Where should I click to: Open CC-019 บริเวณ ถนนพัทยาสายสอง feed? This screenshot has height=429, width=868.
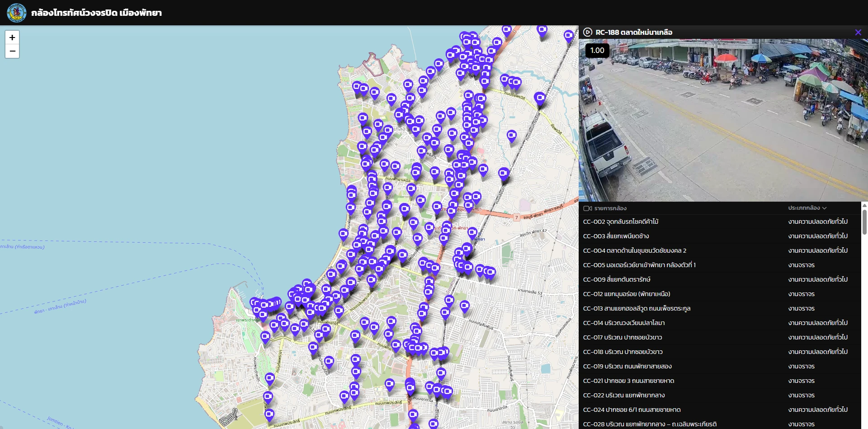click(627, 366)
